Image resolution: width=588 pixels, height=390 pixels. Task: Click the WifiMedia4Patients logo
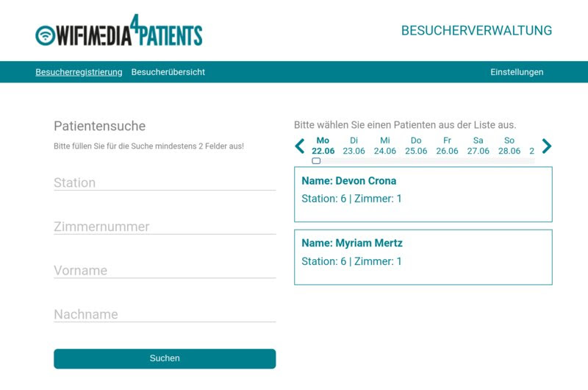point(119,31)
